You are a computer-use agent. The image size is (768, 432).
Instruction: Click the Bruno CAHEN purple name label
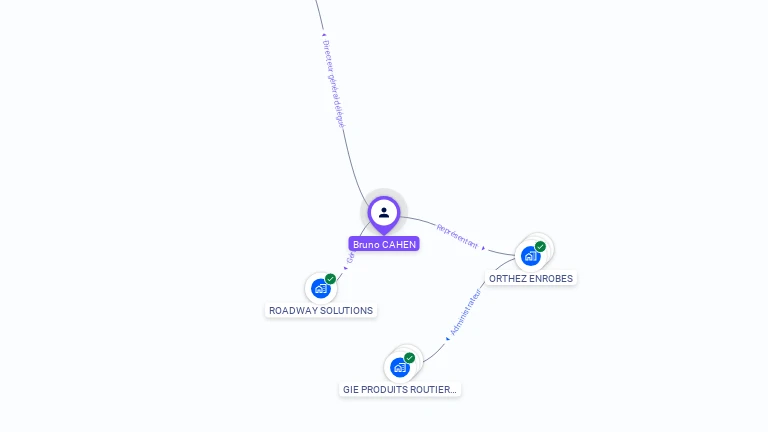pyautogui.click(x=384, y=244)
